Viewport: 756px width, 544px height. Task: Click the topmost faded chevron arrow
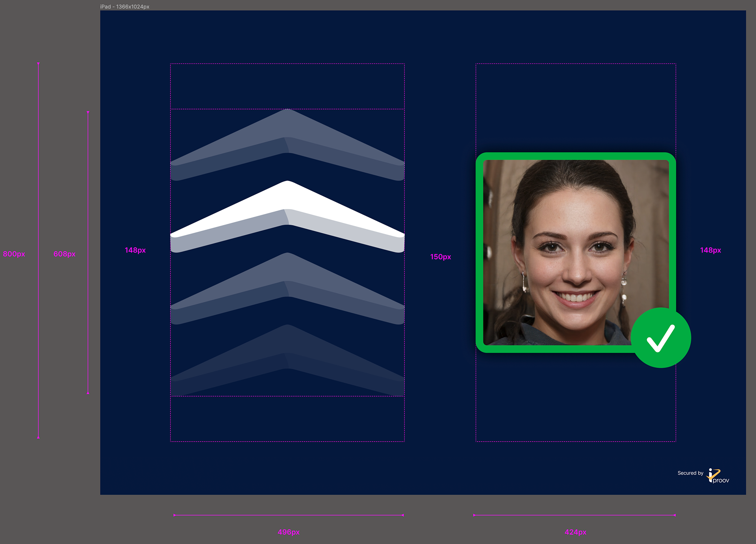point(287,145)
